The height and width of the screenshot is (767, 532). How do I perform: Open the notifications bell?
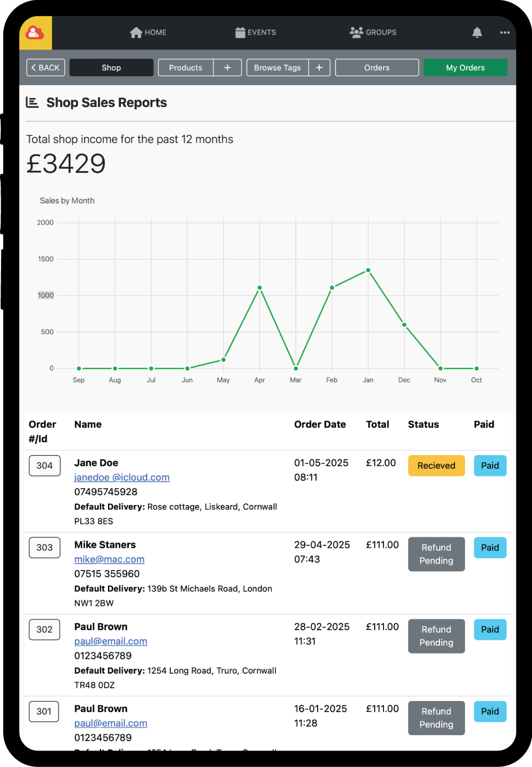pyautogui.click(x=477, y=32)
